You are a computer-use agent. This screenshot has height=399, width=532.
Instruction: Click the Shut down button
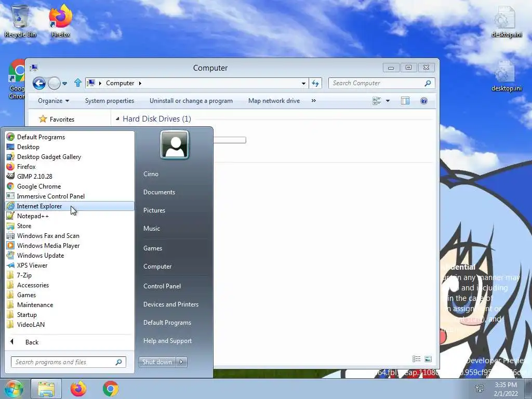(157, 362)
